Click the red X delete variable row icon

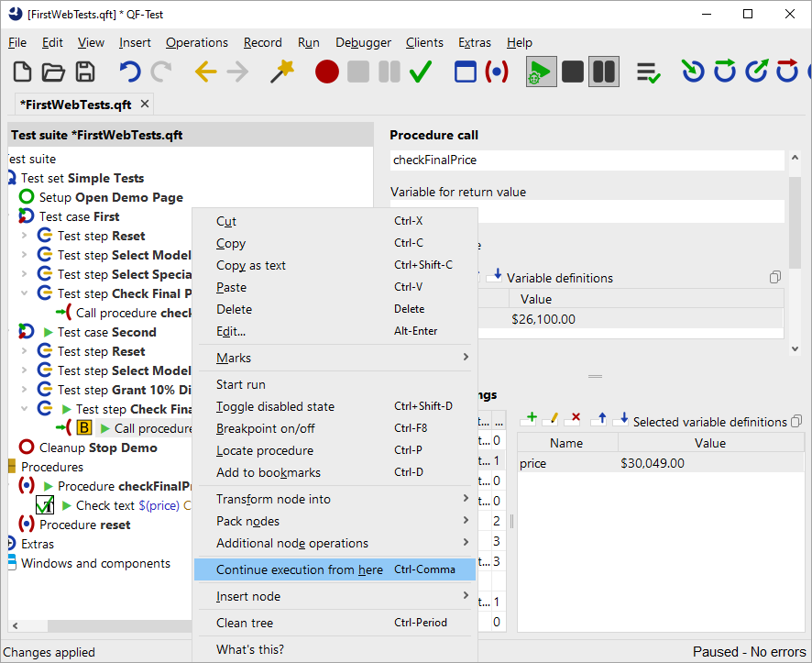click(576, 418)
